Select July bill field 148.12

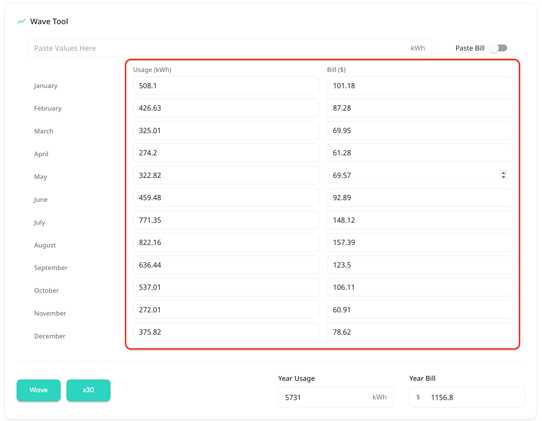click(x=420, y=220)
